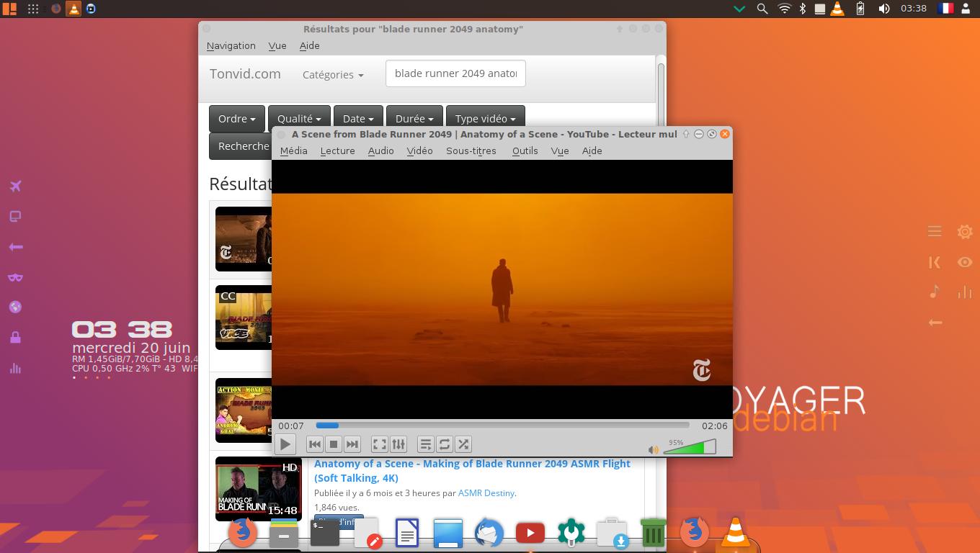Expand the Type vidéo filter dropdown
Screen dimensions: 980x553
click(x=486, y=119)
